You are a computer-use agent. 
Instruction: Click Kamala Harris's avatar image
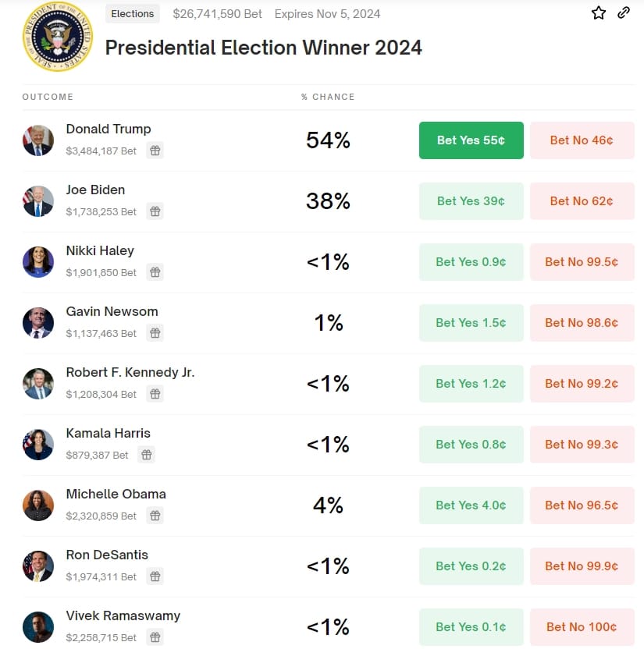[38, 445]
